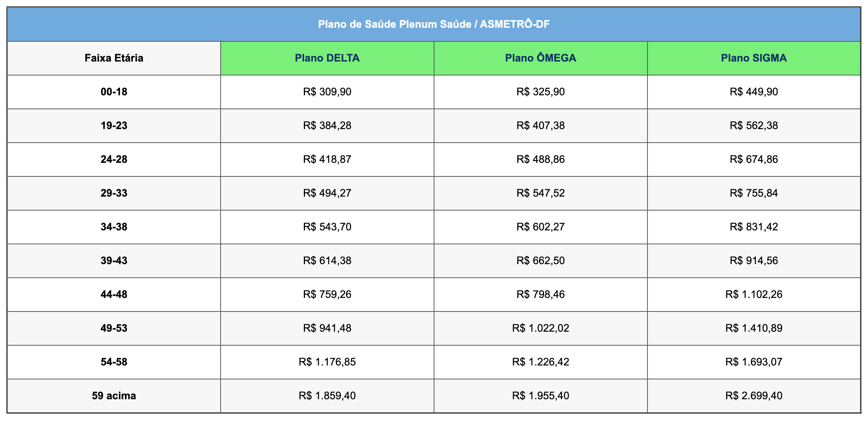Click the R$ 1.693,07 price cell

(754, 362)
